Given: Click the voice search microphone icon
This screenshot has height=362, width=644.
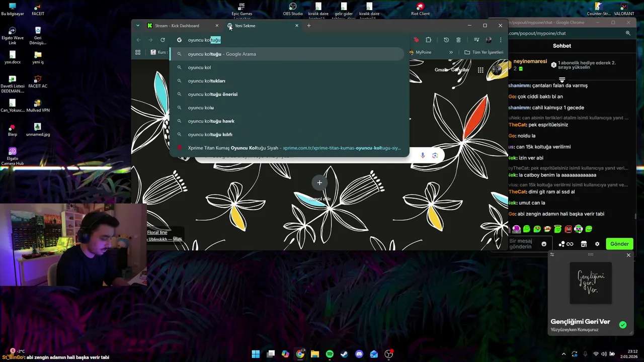Looking at the screenshot, I should click(x=423, y=155).
